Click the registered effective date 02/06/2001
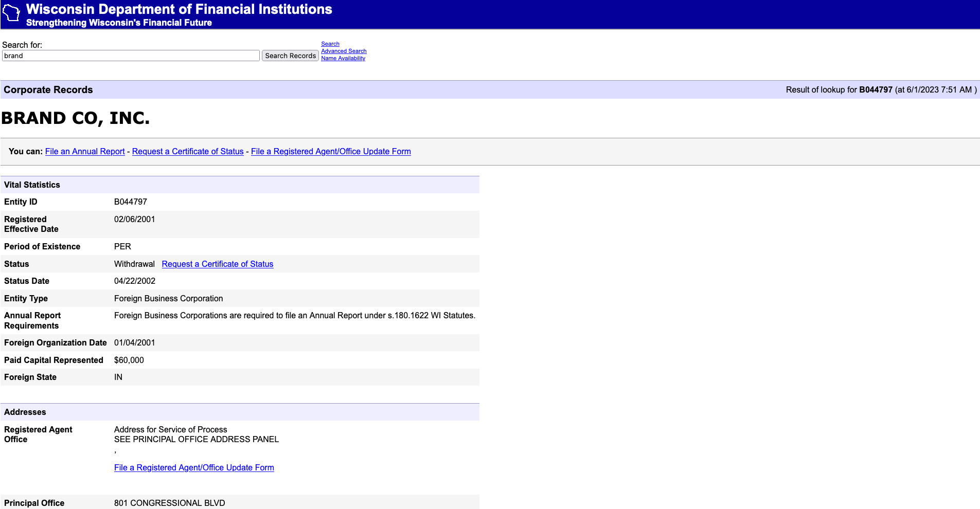The image size is (980, 509). click(135, 219)
